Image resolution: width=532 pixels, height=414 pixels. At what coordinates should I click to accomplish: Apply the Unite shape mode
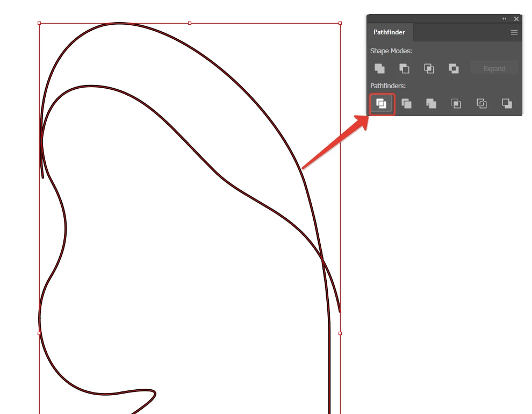(379, 68)
